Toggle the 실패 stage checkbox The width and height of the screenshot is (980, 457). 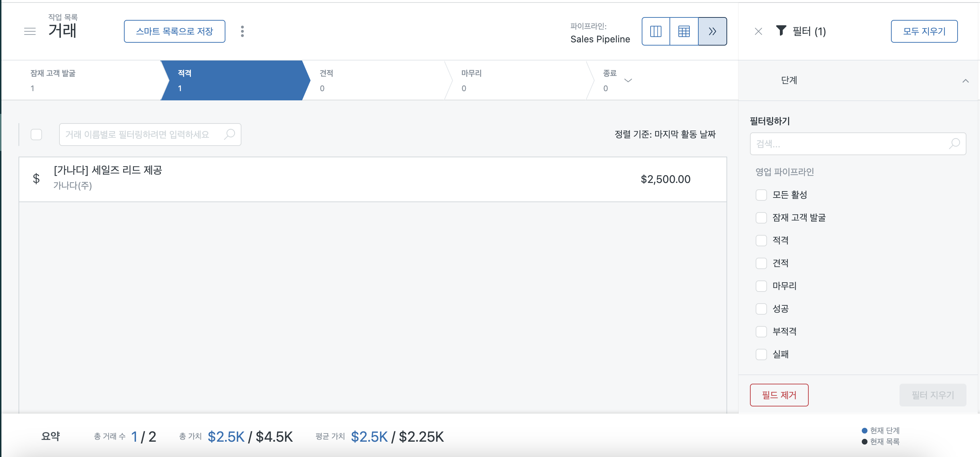[x=761, y=354]
